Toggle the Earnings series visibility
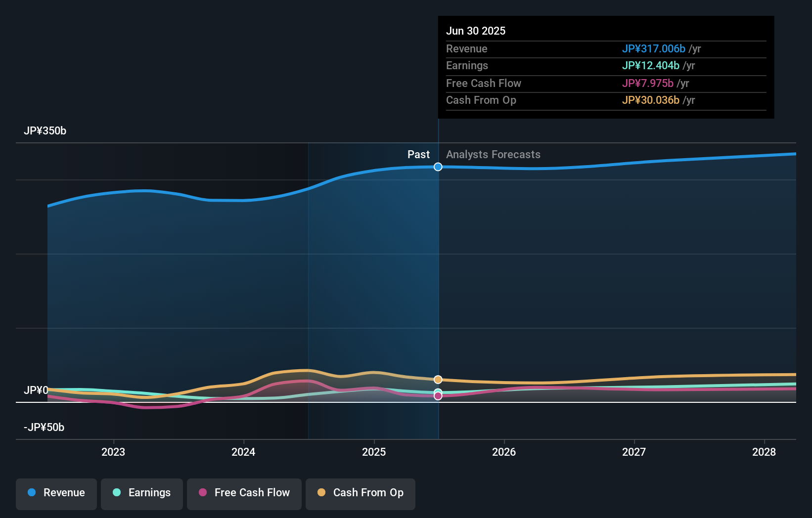 [141, 493]
